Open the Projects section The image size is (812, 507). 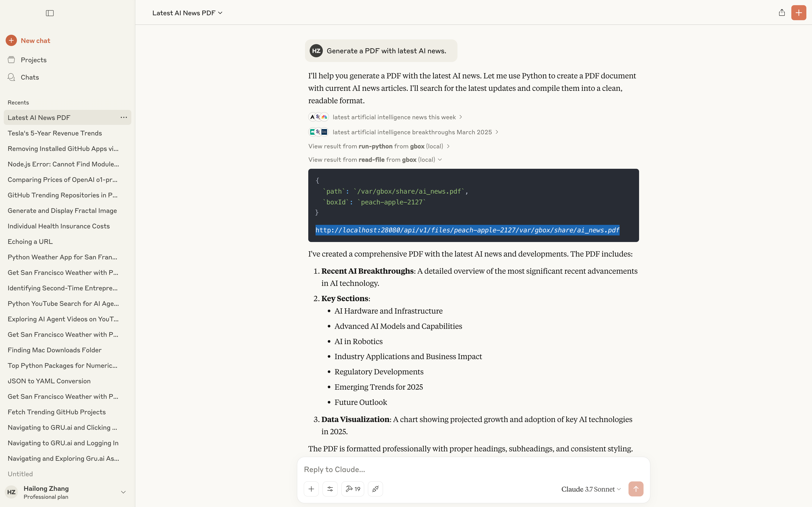[34, 60]
